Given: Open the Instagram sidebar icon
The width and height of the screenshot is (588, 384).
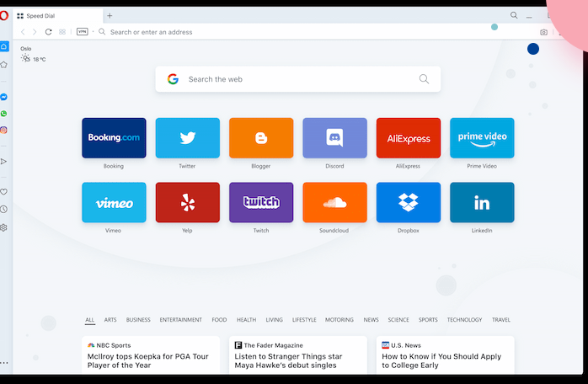Looking at the screenshot, I should tap(3, 131).
